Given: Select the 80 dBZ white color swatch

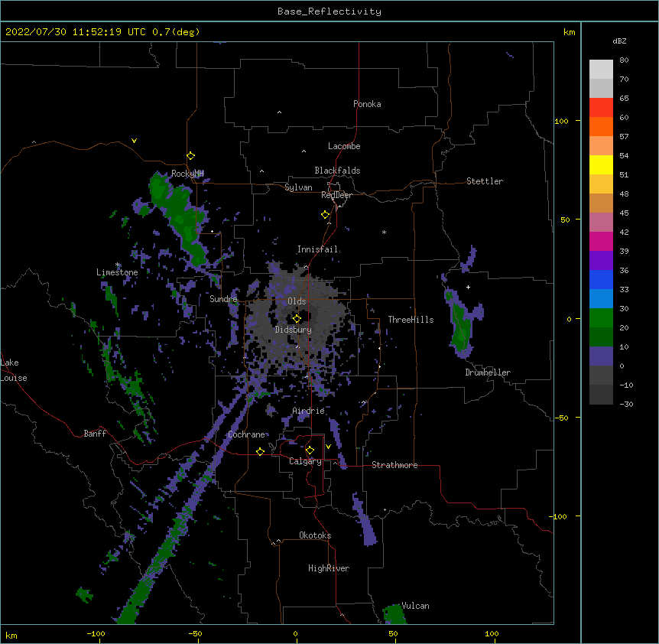Looking at the screenshot, I should [601, 69].
